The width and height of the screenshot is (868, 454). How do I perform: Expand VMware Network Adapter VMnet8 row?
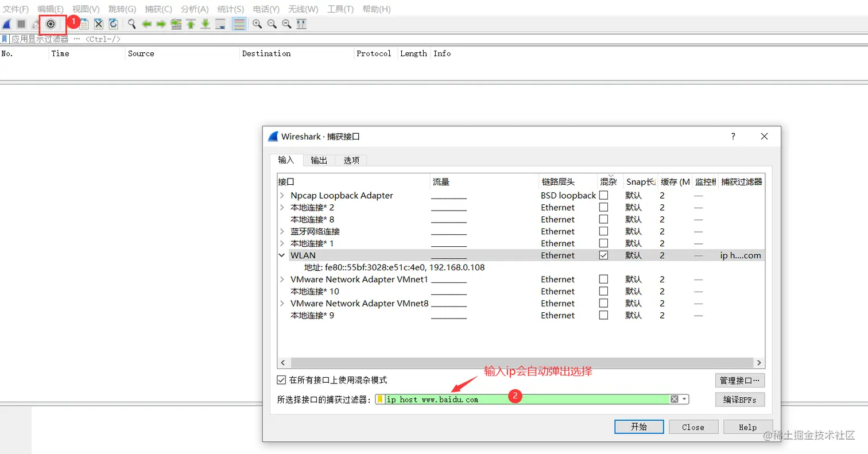(x=282, y=303)
